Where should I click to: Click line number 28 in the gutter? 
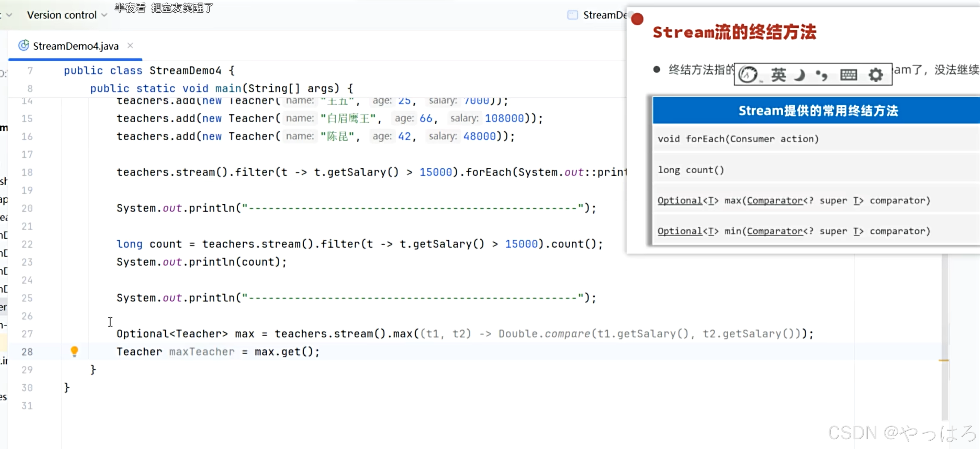27,352
